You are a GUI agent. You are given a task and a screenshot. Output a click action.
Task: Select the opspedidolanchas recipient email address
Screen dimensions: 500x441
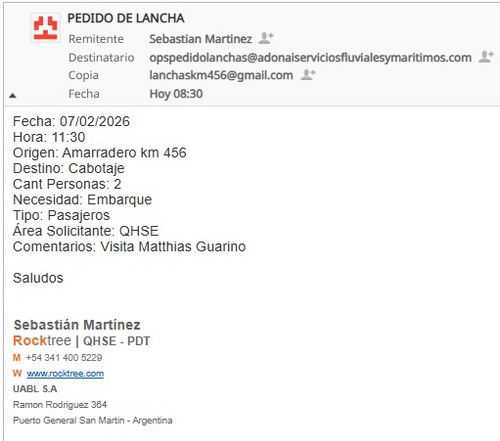tap(310, 58)
